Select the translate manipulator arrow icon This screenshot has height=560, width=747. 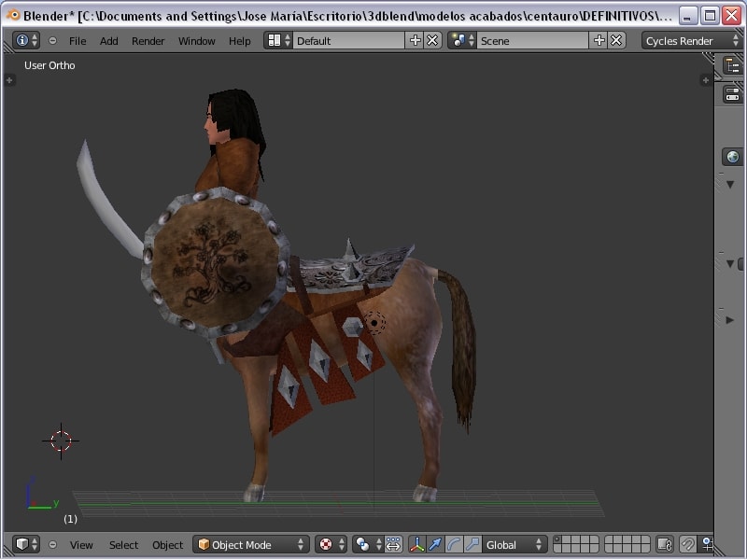click(435, 544)
